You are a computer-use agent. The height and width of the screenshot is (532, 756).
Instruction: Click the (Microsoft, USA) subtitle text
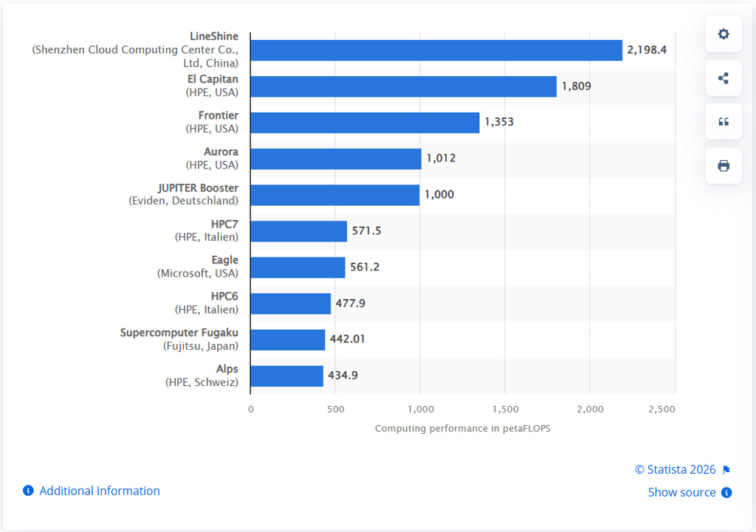(198, 273)
